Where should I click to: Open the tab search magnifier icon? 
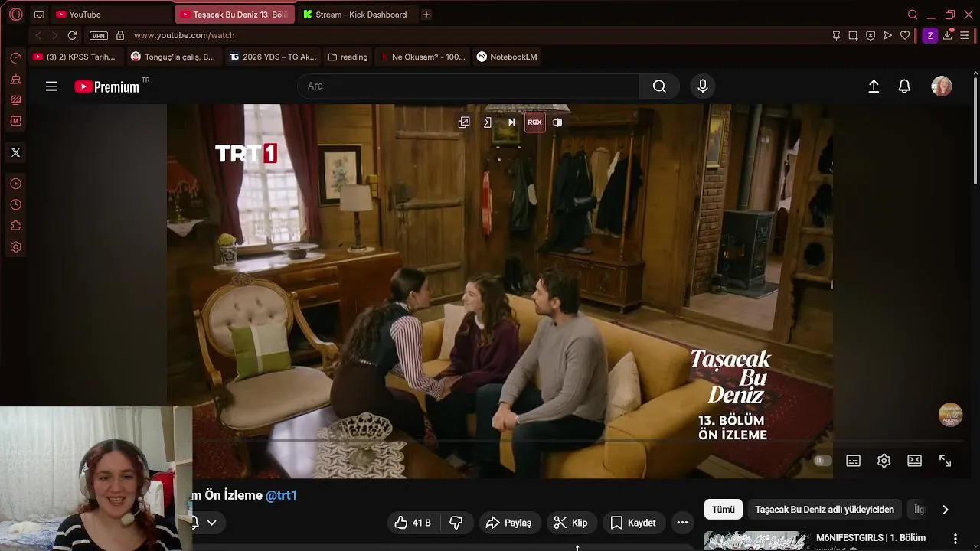(x=913, y=15)
